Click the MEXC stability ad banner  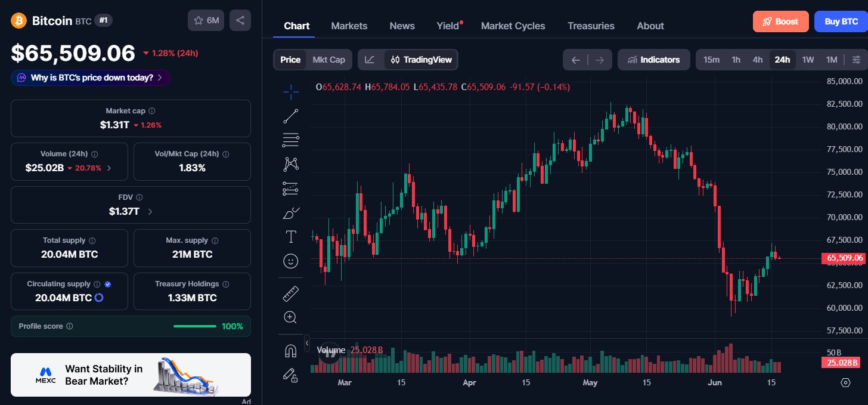pos(131,375)
